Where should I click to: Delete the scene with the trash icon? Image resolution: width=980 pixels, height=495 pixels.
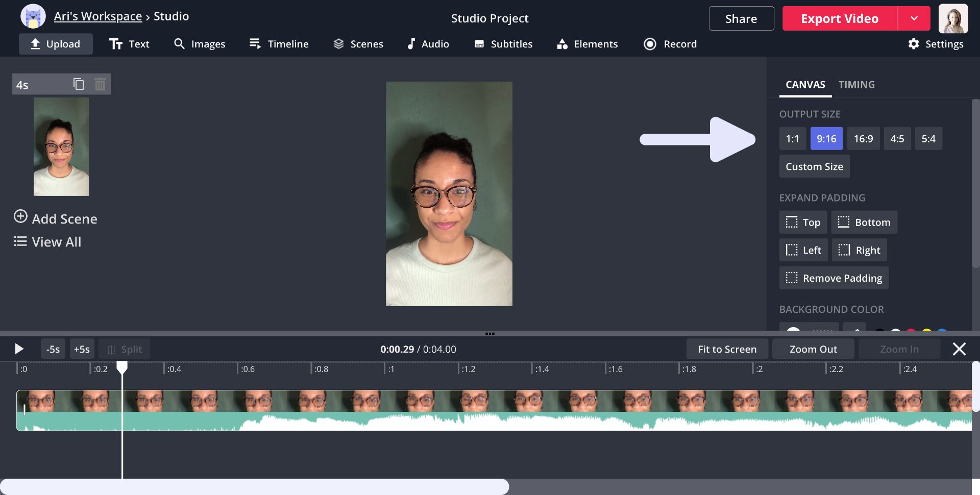coord(100,84)
